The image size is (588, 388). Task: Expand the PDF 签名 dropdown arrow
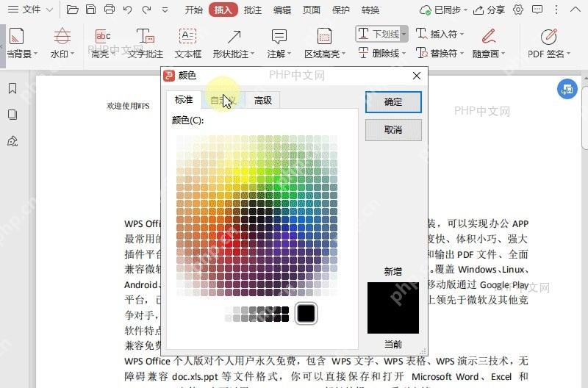pos(568,54)
